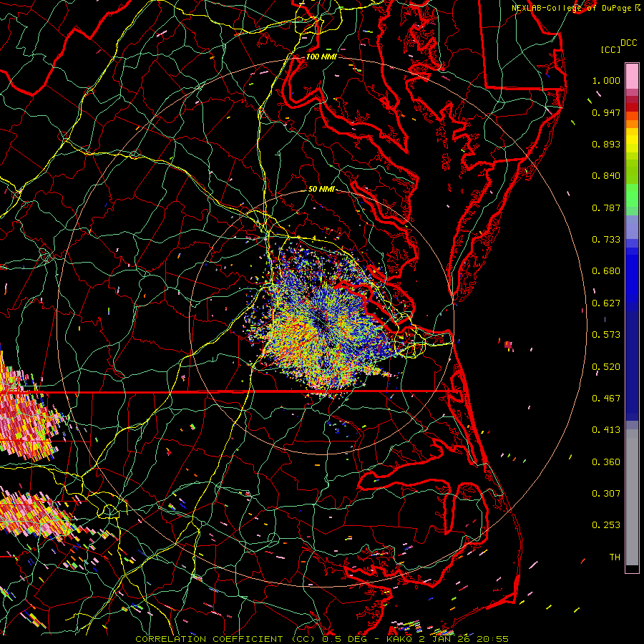Click the 0.840 legend value

(x=606, y=176)
